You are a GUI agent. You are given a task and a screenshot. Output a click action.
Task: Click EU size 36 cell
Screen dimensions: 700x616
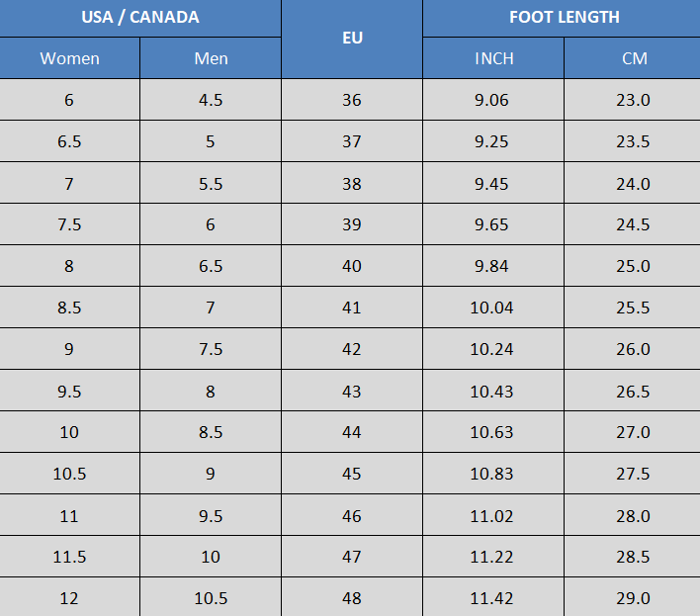352,100
